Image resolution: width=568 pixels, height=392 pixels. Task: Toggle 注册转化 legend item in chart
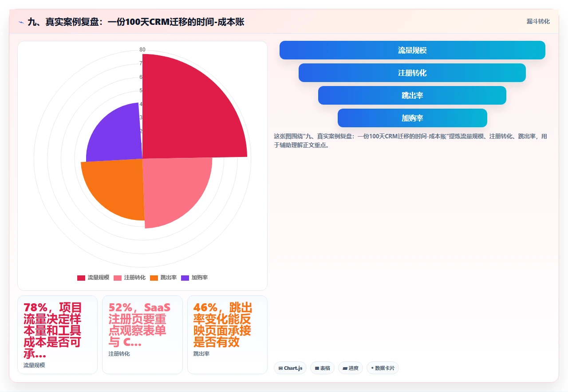pos(130,278)
